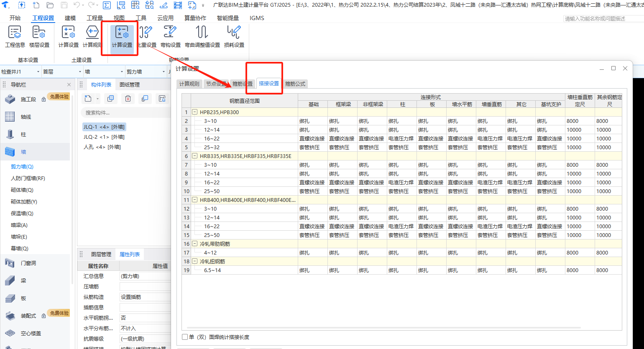Open the quick access toolbar customize arrow
The width and height of the screenshot is (644, 349).
pyautogui.click(x=203, y=5)
